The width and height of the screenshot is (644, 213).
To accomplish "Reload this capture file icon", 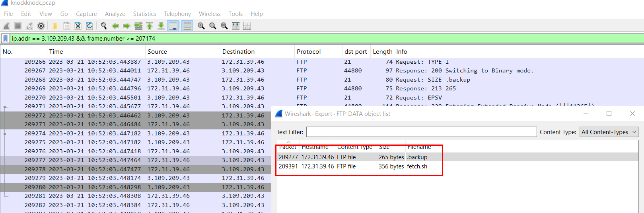I will 89,26.
